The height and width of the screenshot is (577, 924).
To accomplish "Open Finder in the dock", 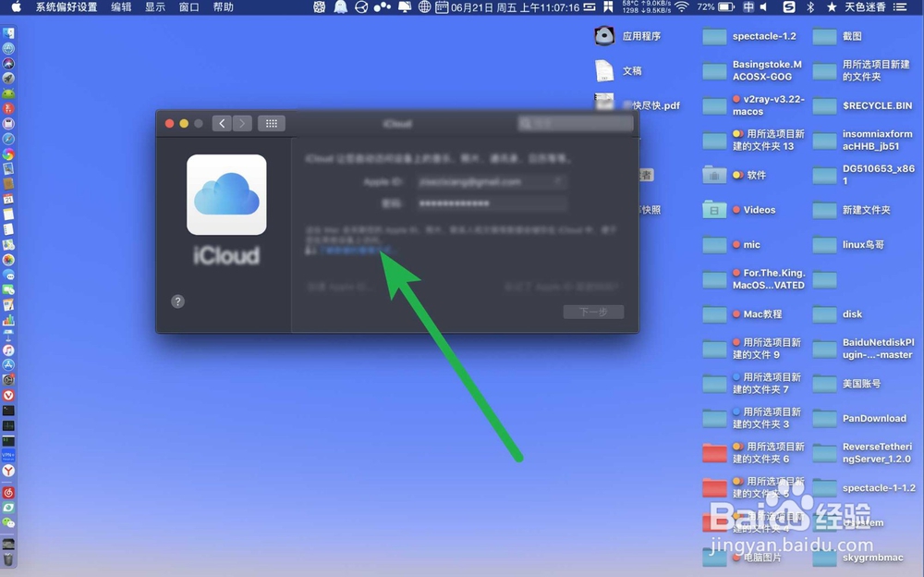I will 8,33.
